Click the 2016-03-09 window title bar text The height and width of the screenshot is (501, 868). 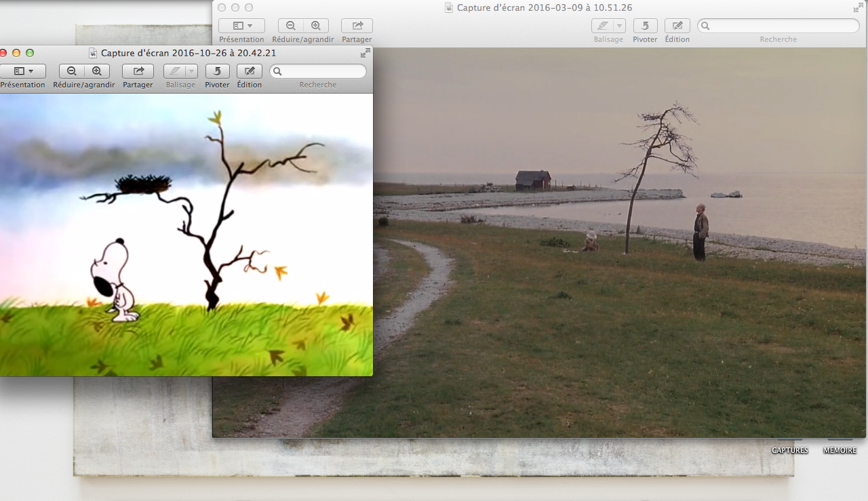coord(544,7)
